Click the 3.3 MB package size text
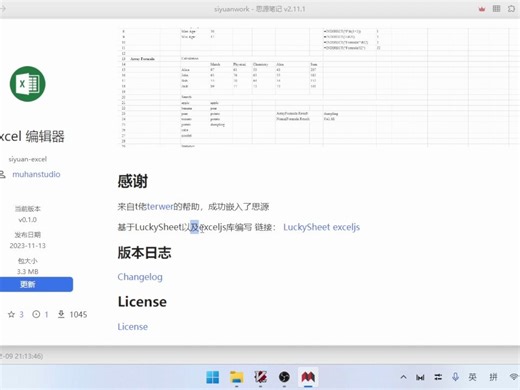520x390 pixels. pos(28,271)
